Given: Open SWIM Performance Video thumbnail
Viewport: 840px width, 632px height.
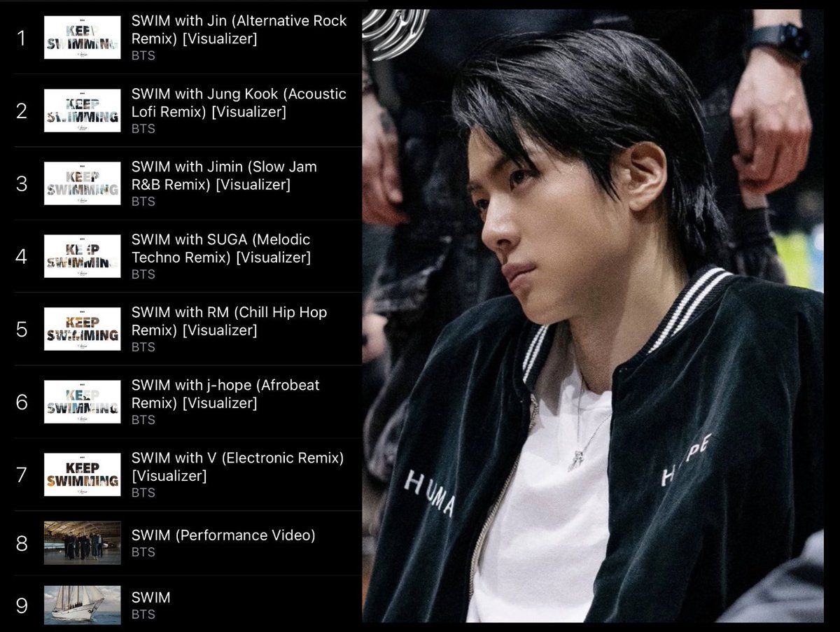Looking at the screenshot, I should tap(82, 542).
